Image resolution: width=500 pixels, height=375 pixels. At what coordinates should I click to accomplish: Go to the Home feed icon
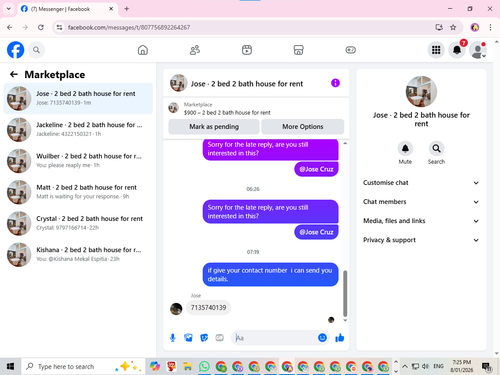pyautogui.click(x=143, y=50)
